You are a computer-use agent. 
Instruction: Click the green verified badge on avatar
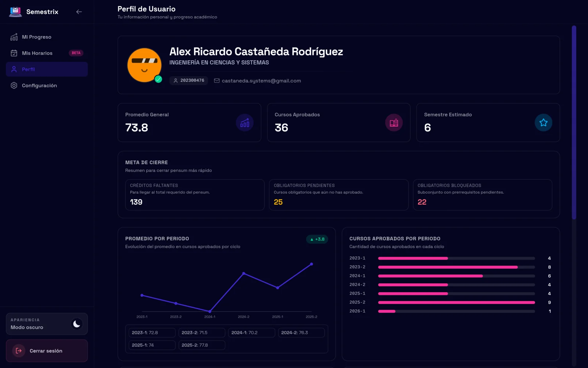[x=158, y=79]
